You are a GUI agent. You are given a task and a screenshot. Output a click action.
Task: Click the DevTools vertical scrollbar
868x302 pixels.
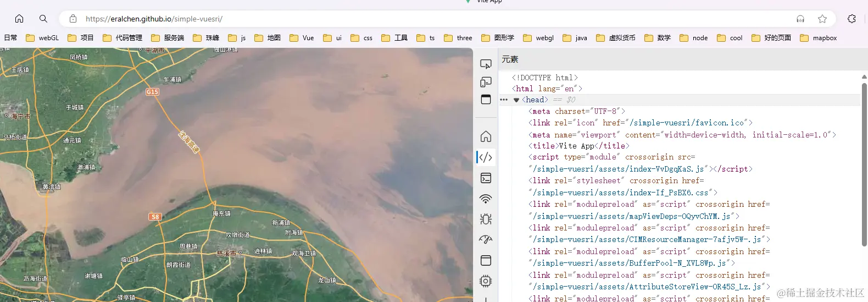(864, 164)
